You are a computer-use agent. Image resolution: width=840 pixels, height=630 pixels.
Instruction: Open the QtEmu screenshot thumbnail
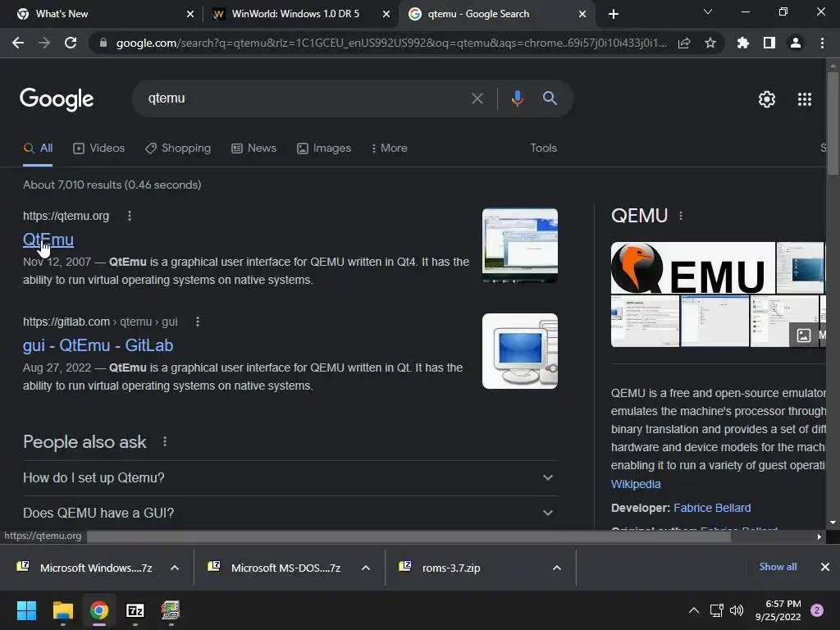519,246
